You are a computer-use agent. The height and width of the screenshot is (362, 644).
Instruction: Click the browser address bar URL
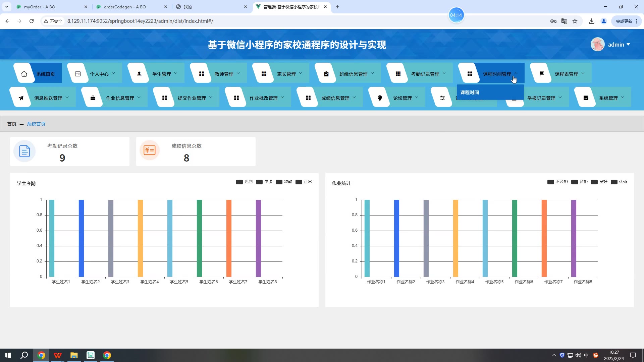click(x=140, y=21)
